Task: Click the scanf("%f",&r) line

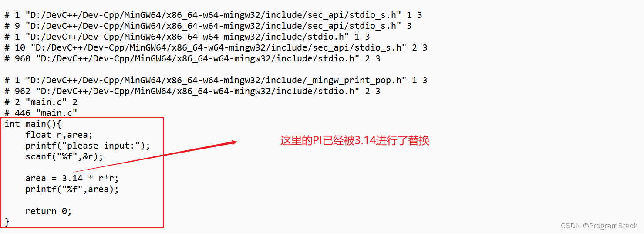Action: point(64,156)
